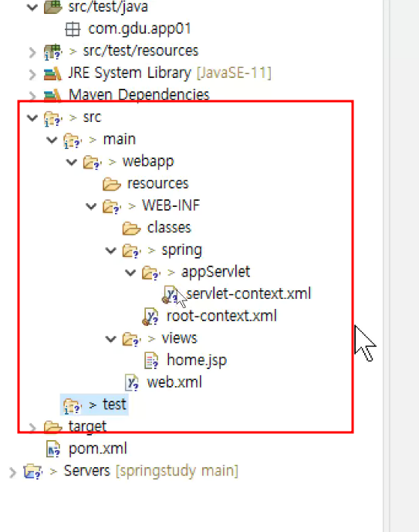Expand the src/test/resources source folder
The width and height of the screenshot is (419, 532).
(32, 52)
